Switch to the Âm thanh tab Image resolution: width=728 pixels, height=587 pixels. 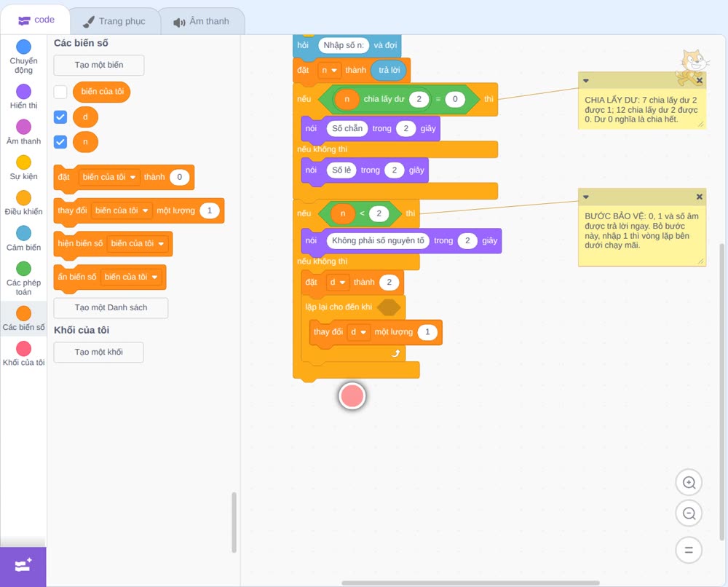(x=202, y=21)
